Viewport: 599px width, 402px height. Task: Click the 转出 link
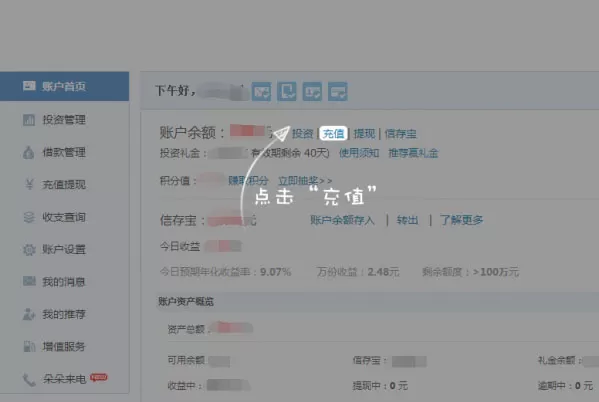click(408, 220)
